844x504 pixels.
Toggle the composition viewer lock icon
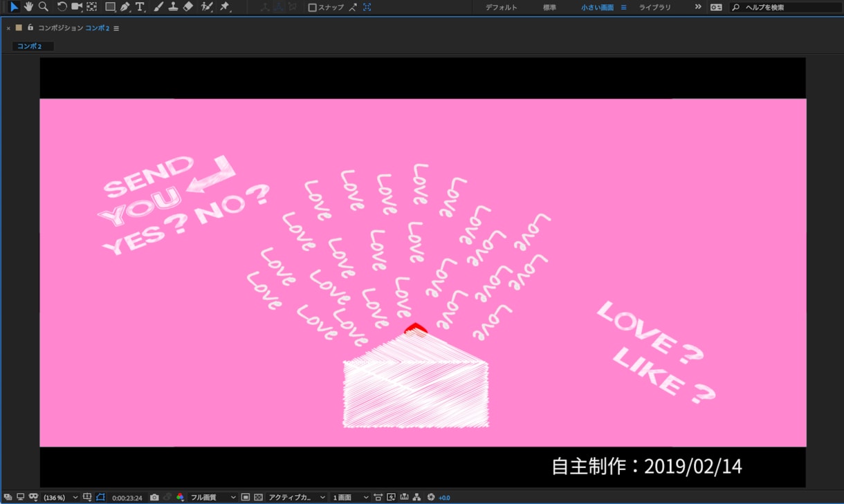coord(30,28)
